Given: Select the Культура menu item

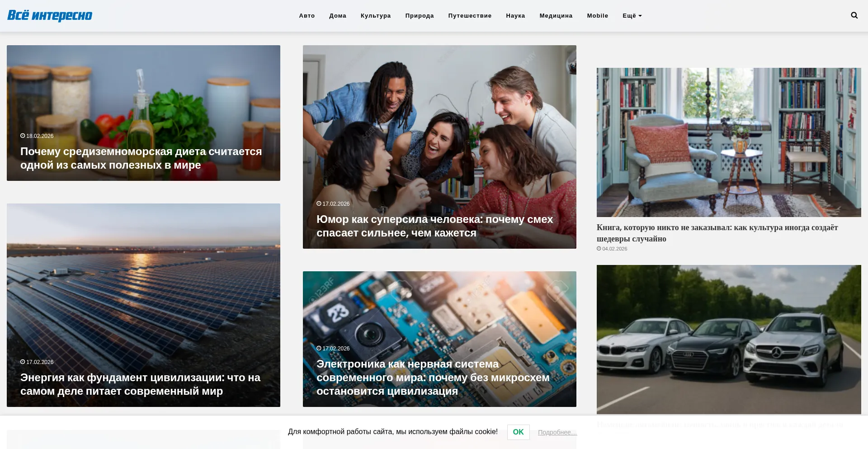Looking at the screenshot, I should pyautogui.click(x=376, y=16).
